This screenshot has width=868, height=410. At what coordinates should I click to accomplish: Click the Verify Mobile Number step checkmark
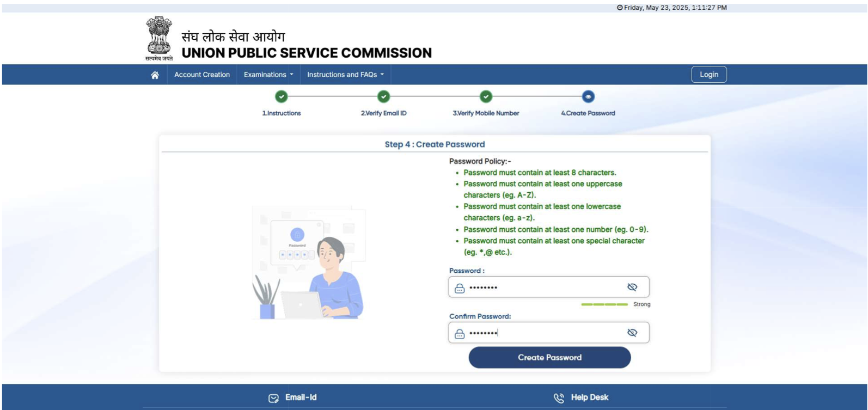[x=486, y=96]
